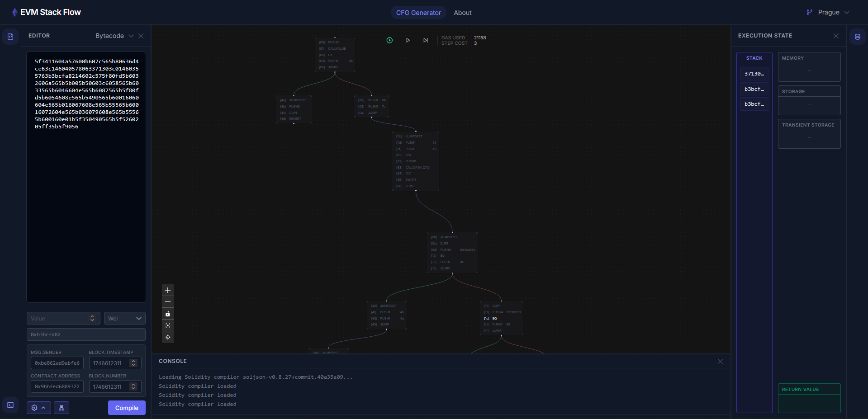The image size is (868, 419).
Task: Switch to the CFG Generator tab
Action: coord(418,13)
